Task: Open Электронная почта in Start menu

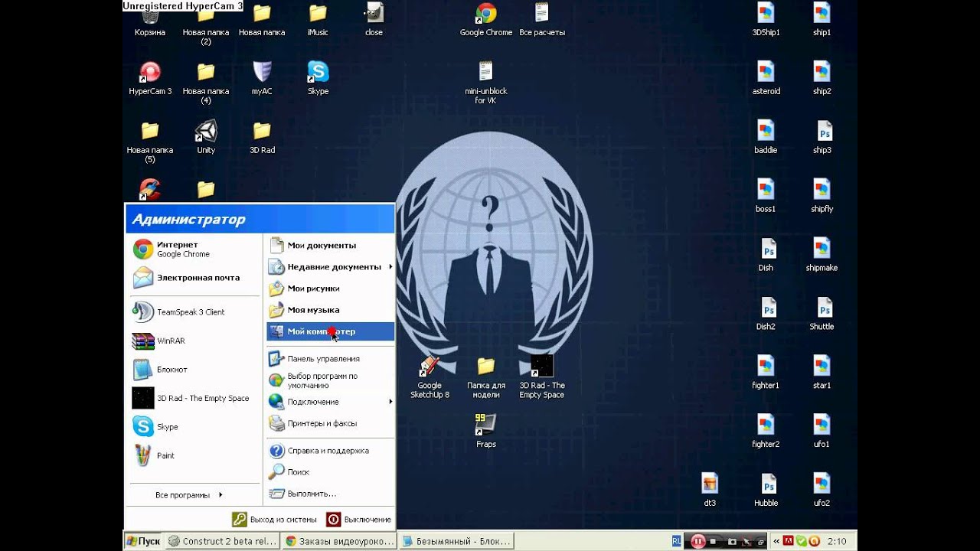Action: 194,278
